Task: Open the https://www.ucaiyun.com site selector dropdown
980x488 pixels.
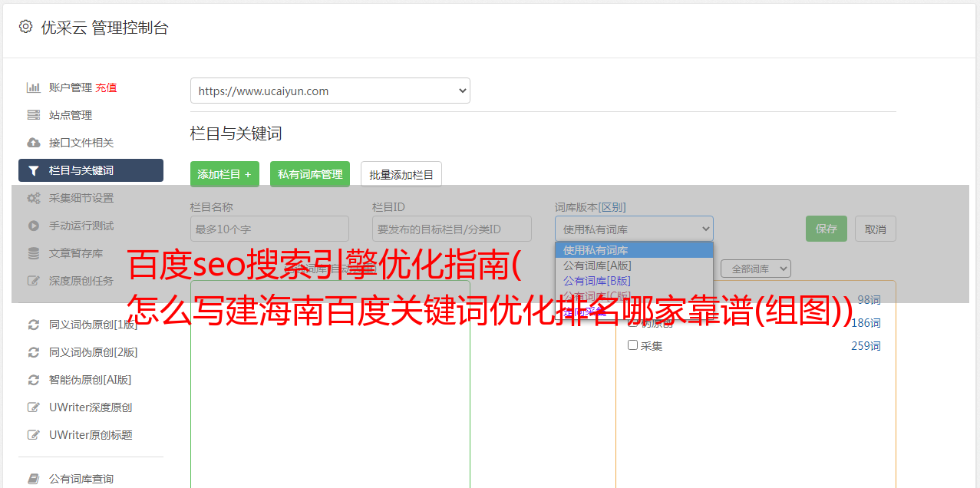Action: coord(330,91)
